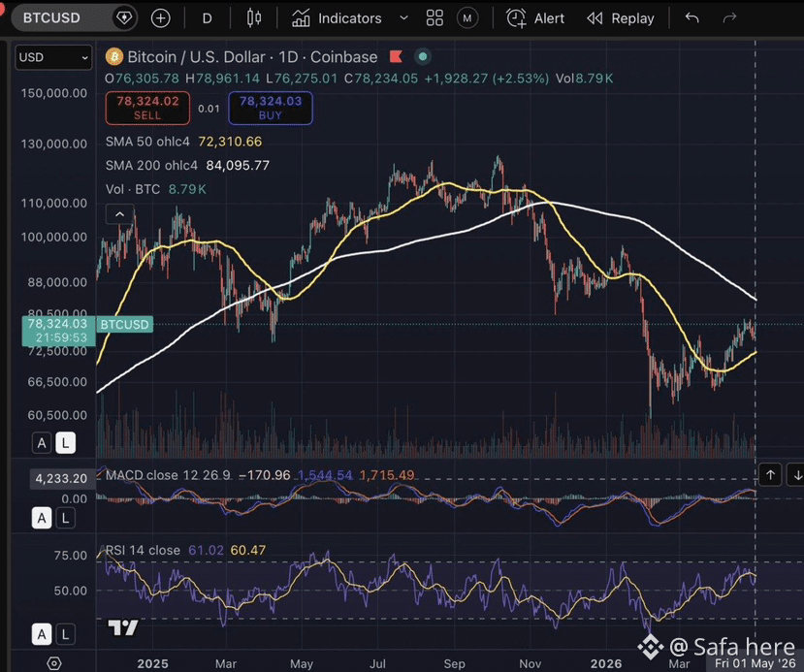Click the BTCUSD price line label
804x672 pixels.
click(x=124, y=325)
